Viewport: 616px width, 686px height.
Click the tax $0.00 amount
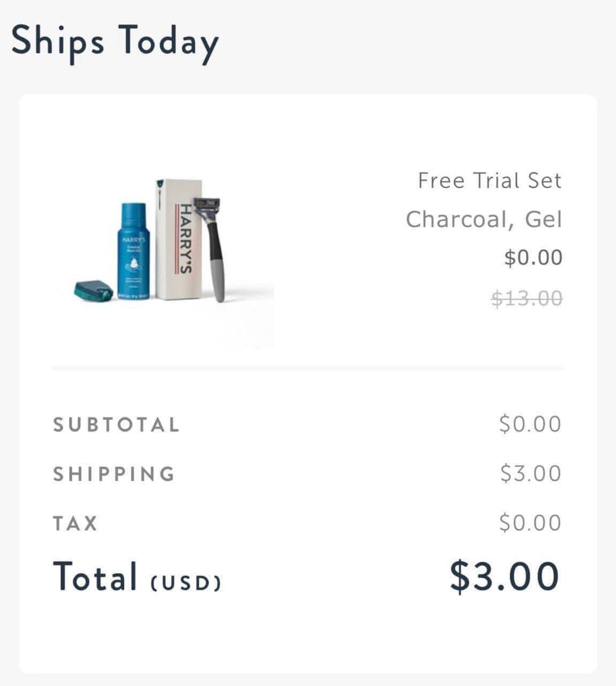[x=530, y=523]
